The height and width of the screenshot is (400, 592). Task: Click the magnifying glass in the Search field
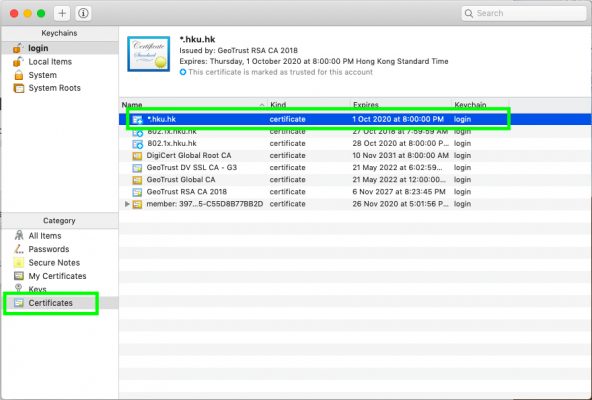coord(469,14)
